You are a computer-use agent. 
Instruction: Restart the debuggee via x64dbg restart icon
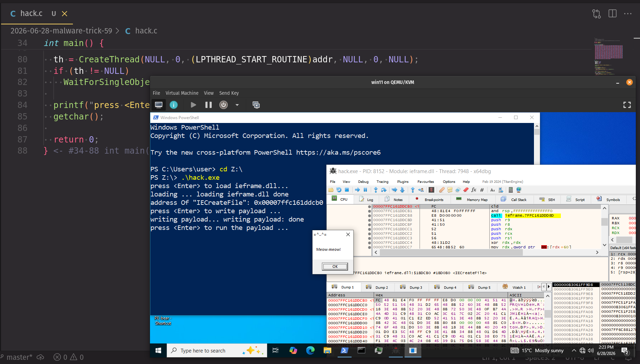tap(339, 190)
